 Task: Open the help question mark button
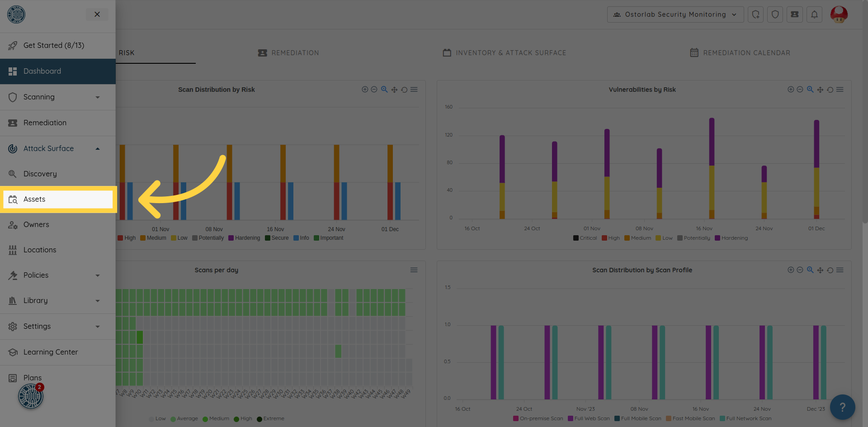pos(842,407)
